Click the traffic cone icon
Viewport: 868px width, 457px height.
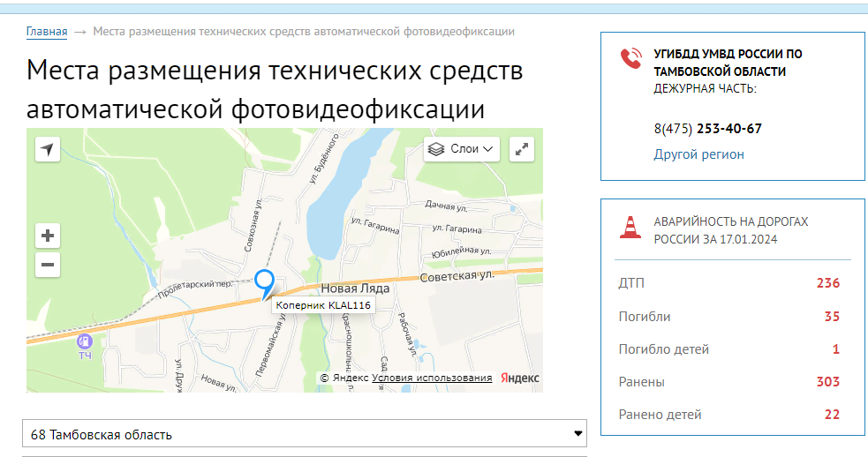click(x=630, y=228)
